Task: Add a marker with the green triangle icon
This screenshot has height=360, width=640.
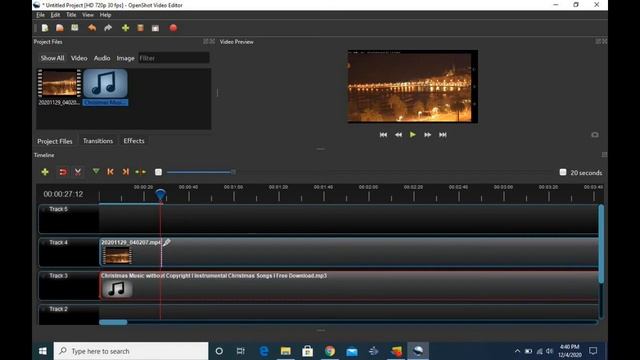Action: tap(96, 172)
